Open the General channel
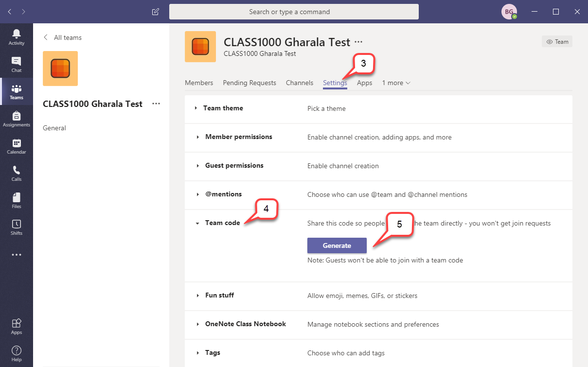 pyautogui.click(x=54, y=128)
